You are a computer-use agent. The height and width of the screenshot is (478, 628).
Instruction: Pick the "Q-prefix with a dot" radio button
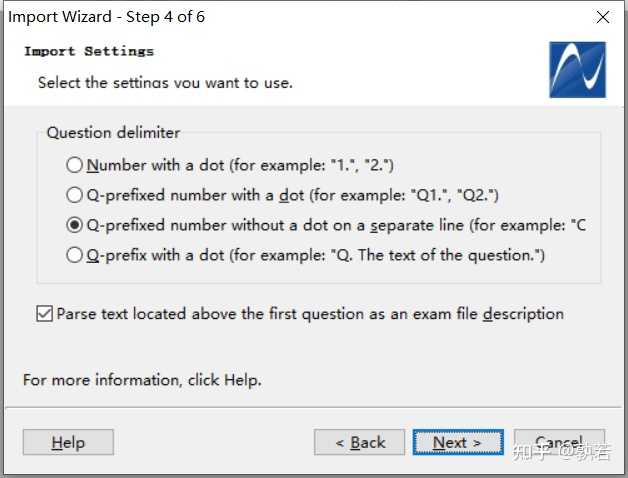coord(75,255)
